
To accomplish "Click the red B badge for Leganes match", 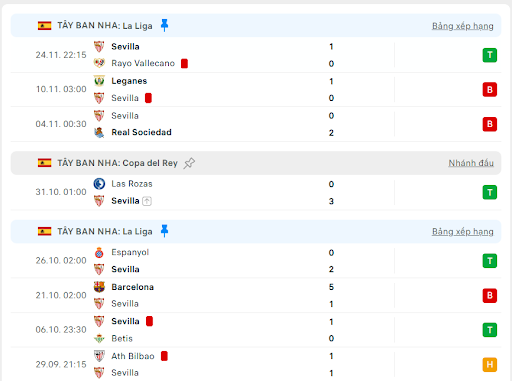I will pos(490,89).
